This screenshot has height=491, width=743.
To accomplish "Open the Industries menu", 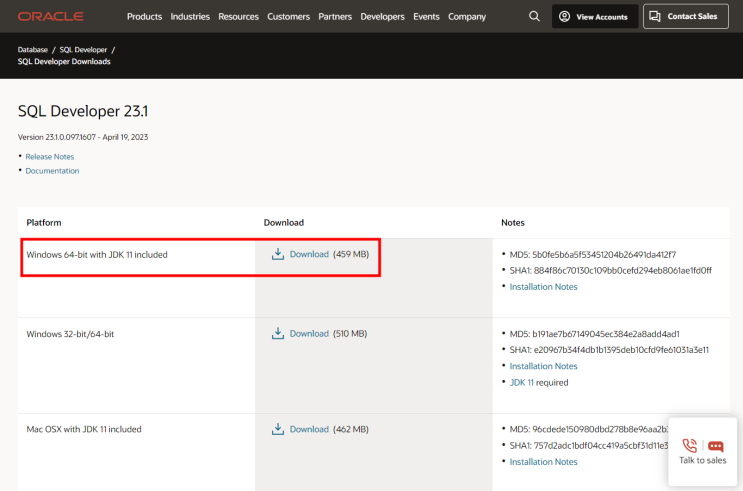I will pyautogui.click(x=190, y=17).
